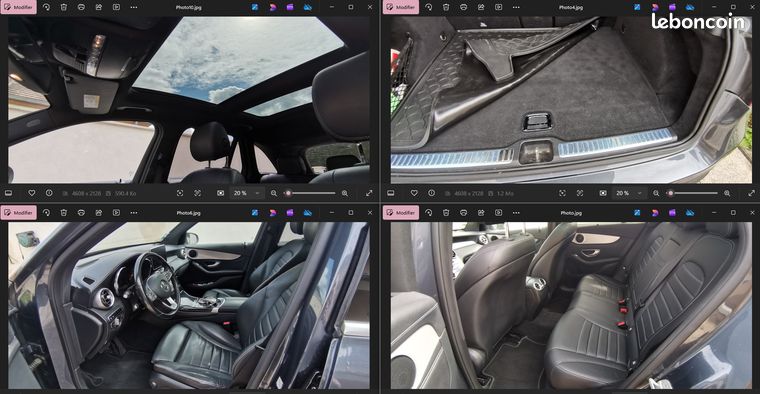Show file info panel for Photo10.jpg

(x=49, y=193)
